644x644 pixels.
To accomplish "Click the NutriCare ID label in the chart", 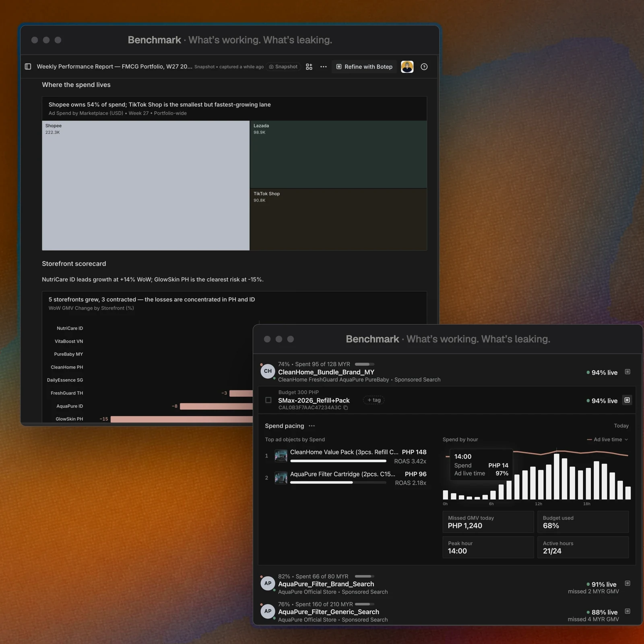I will (70, 328).
